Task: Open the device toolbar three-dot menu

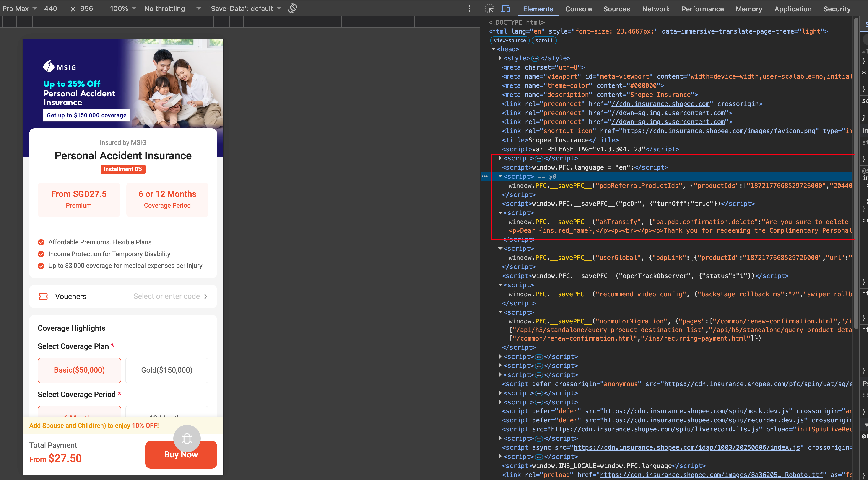Action: tap(469, 8)
